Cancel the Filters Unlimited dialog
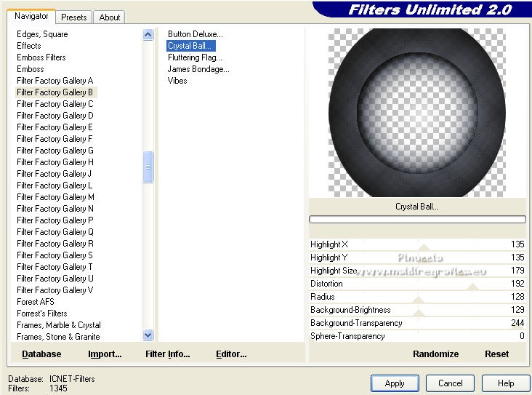532x395 pixels. (450, 383)
